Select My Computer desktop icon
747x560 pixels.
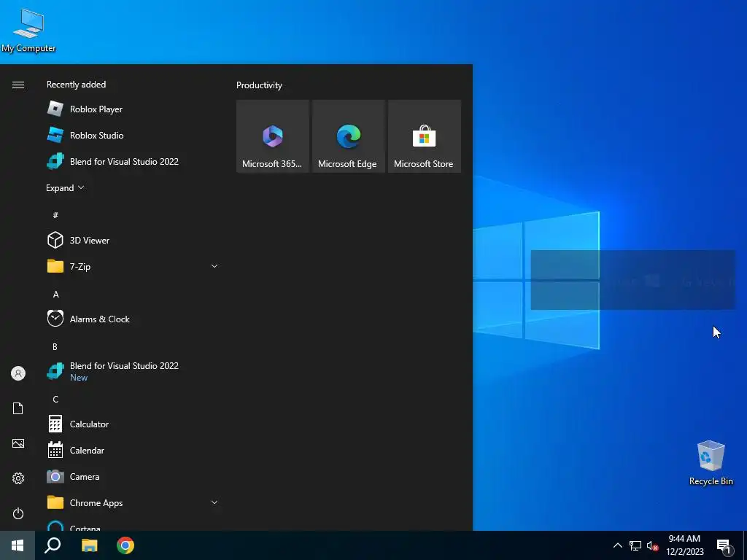point(28,31)
